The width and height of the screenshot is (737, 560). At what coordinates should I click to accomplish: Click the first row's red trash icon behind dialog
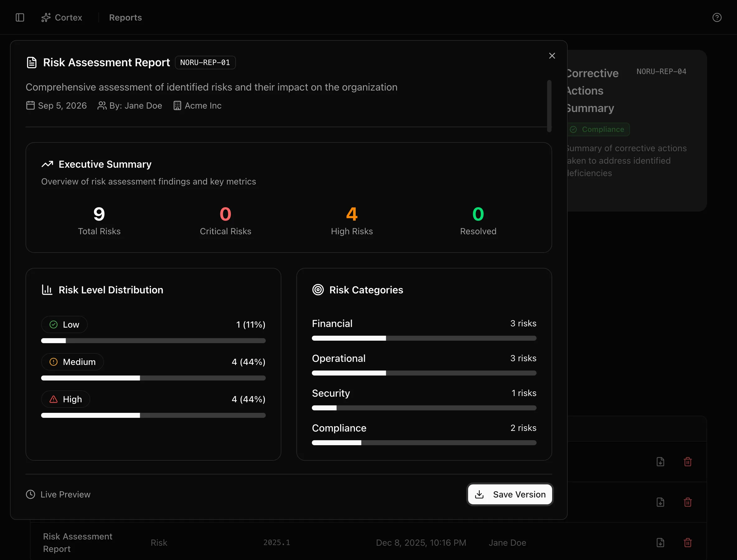coord(688,462)
